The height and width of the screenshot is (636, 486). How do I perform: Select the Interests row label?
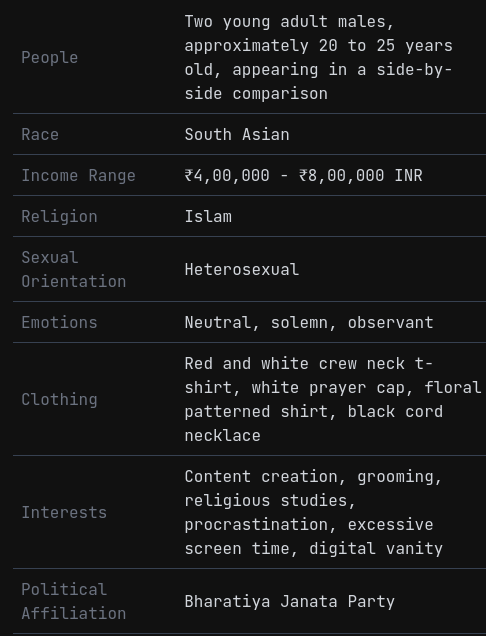point(64,512)
